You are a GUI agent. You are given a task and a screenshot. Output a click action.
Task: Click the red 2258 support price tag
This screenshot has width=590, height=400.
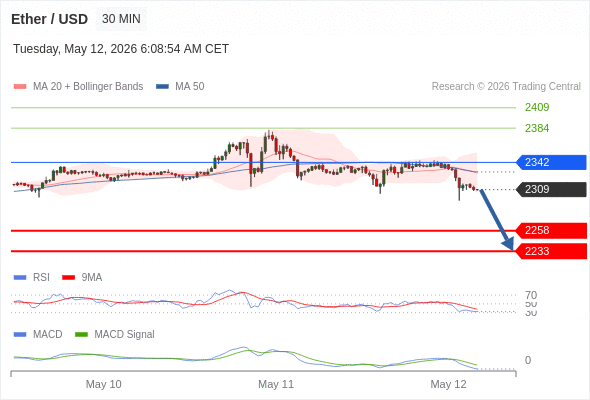551,230
